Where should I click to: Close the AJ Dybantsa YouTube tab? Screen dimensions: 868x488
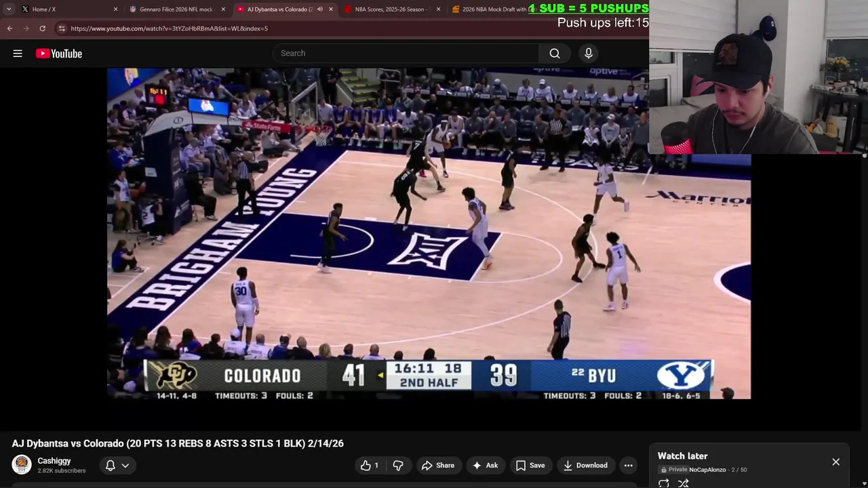pos(331,9)
